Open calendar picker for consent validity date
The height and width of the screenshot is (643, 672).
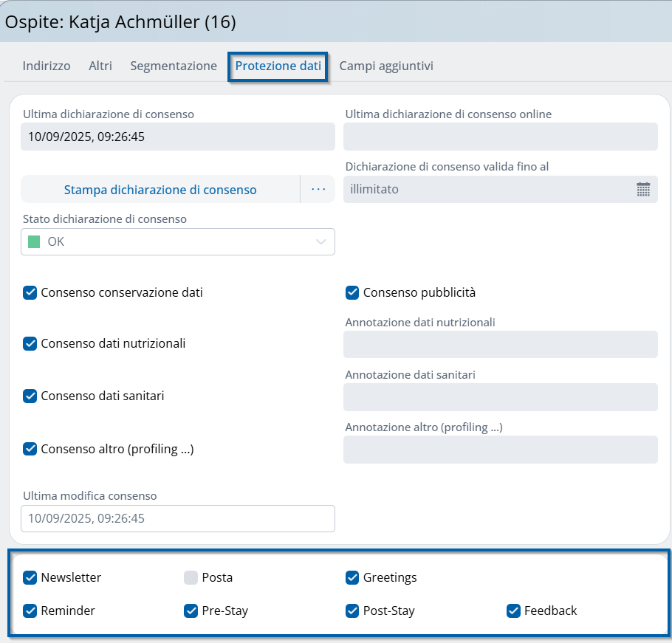coord(642,190)
